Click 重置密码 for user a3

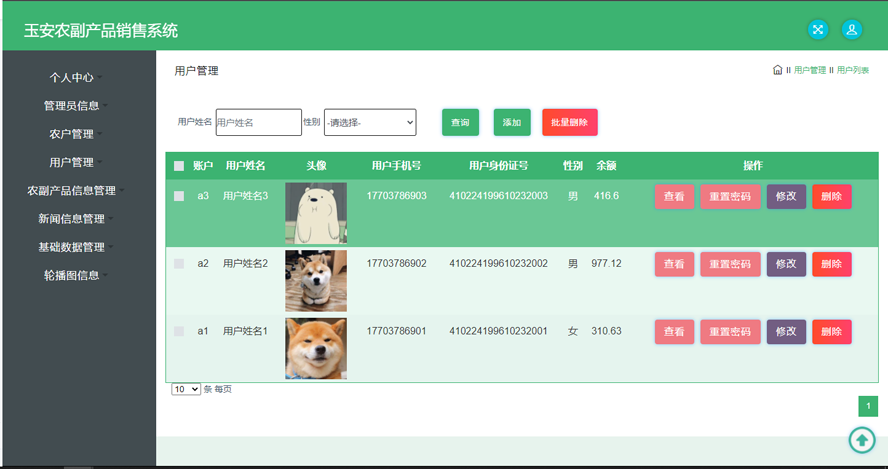(731, 197)
